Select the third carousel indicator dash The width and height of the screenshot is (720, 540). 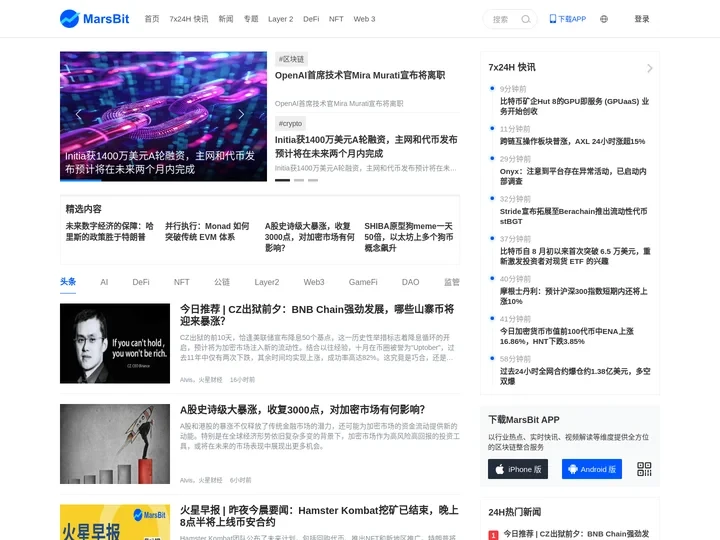point(313,180)
